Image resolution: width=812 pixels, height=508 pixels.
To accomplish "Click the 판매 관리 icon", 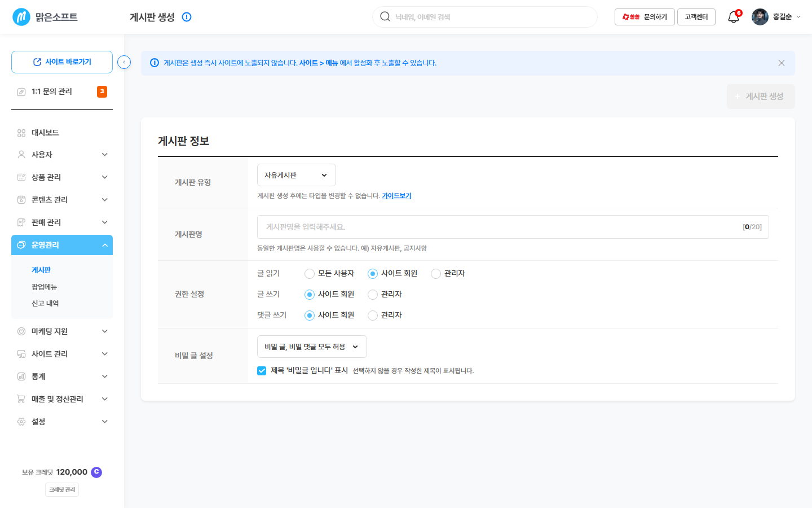I will click(21, 222).
